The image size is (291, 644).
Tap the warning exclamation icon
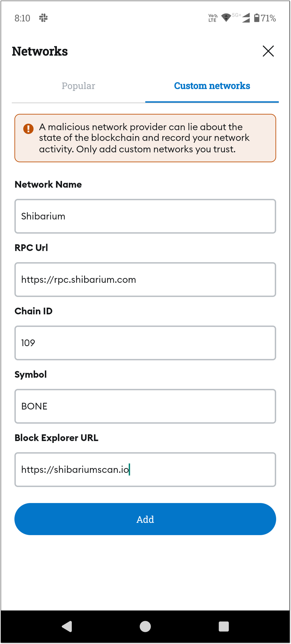pos(28,129)
